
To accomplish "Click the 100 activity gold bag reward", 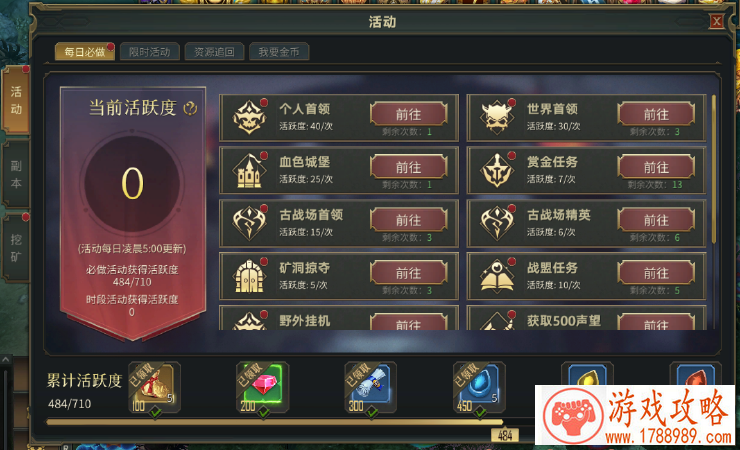I will 154,387.
